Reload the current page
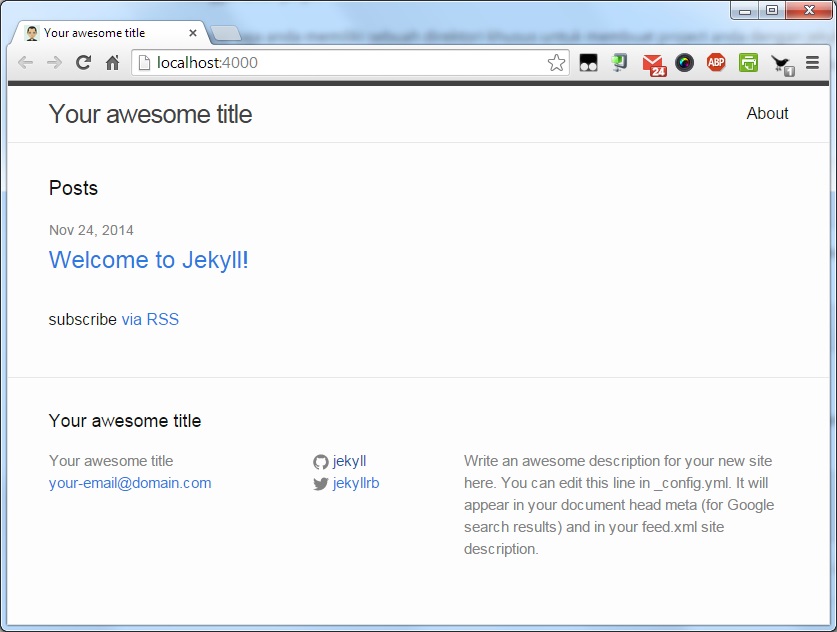837x632 pixels. 84,63
